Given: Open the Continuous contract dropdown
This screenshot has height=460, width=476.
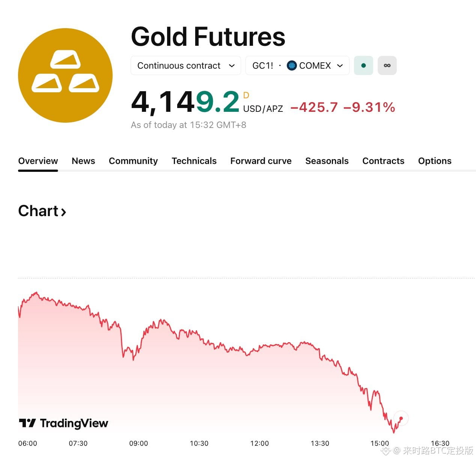Looking at the screenshot, I should pos(186,66).
